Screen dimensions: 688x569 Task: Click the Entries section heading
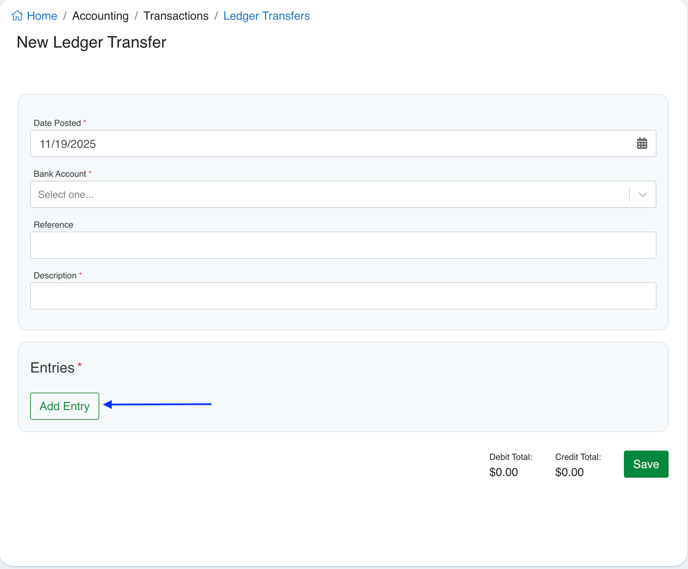pos(53,368)
